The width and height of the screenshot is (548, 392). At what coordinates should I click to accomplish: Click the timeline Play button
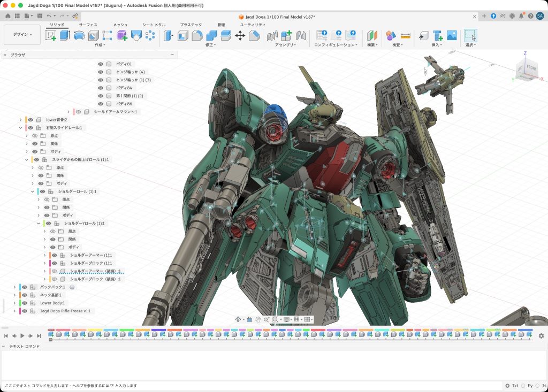(x=22, y=336)
